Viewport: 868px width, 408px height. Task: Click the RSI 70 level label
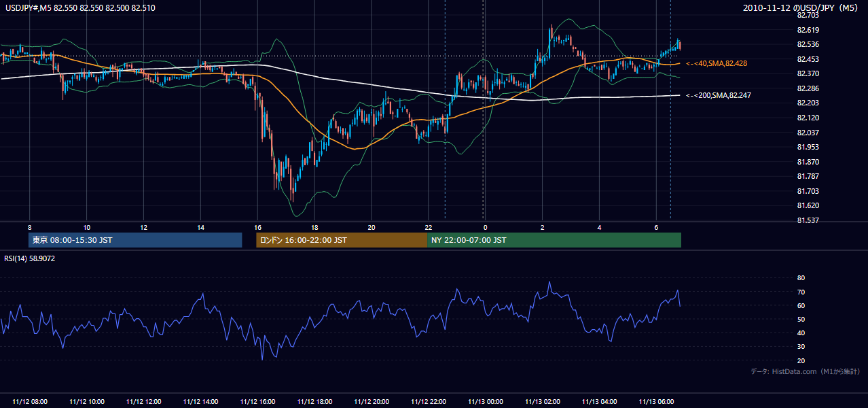click(x=801, y=292)
